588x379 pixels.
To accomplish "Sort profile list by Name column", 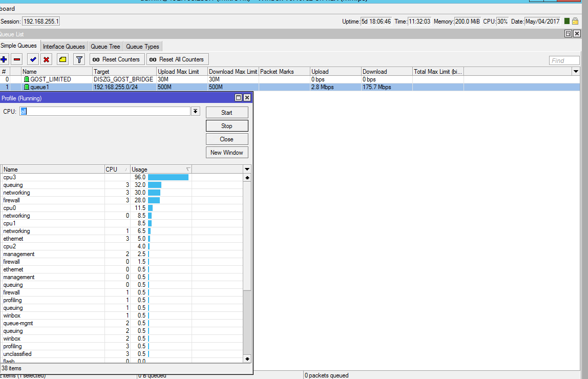I will [x=53, y=170].
